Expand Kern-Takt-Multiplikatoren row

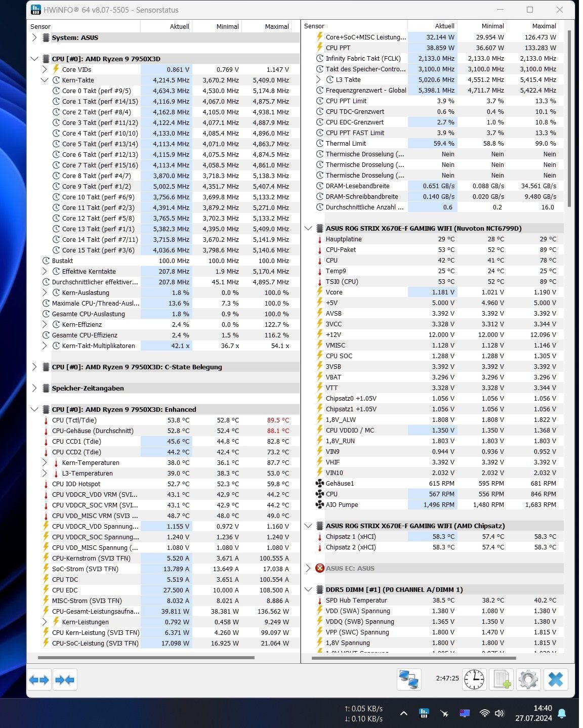[45, 346]
